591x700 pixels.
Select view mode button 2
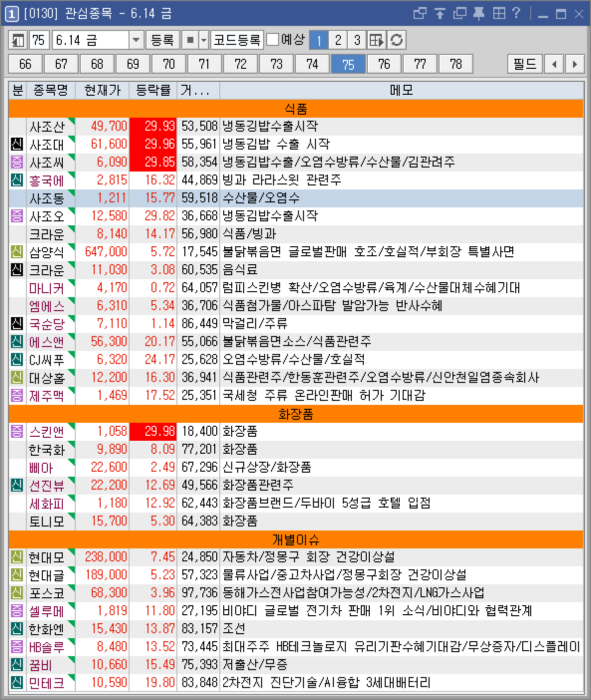[x=338, y=40]
